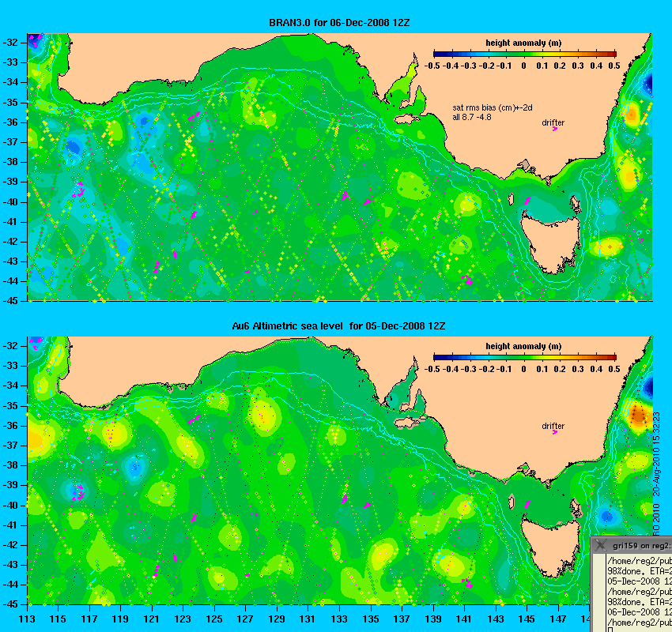The width and height of the screenshot is (672, 632).
Task: Select the 'gri159 on reg2:' terminal window title
Action: (642, 546)
